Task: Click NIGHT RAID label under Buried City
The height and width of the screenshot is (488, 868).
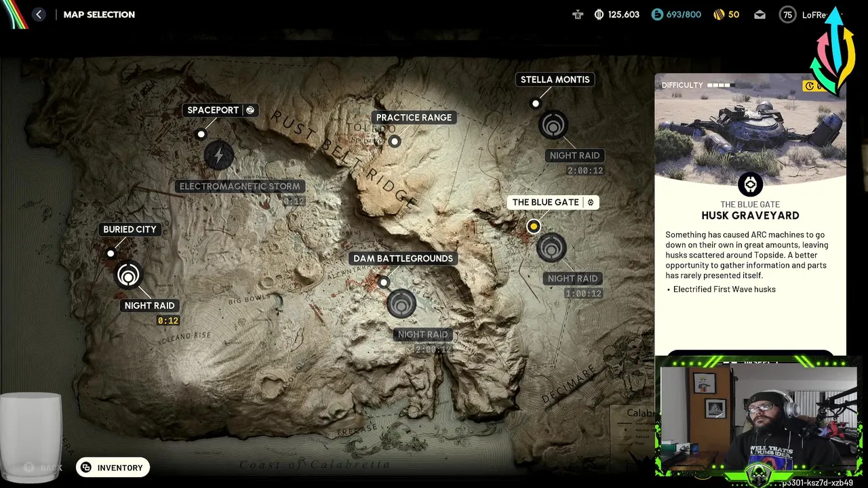Action: [149, 306]
